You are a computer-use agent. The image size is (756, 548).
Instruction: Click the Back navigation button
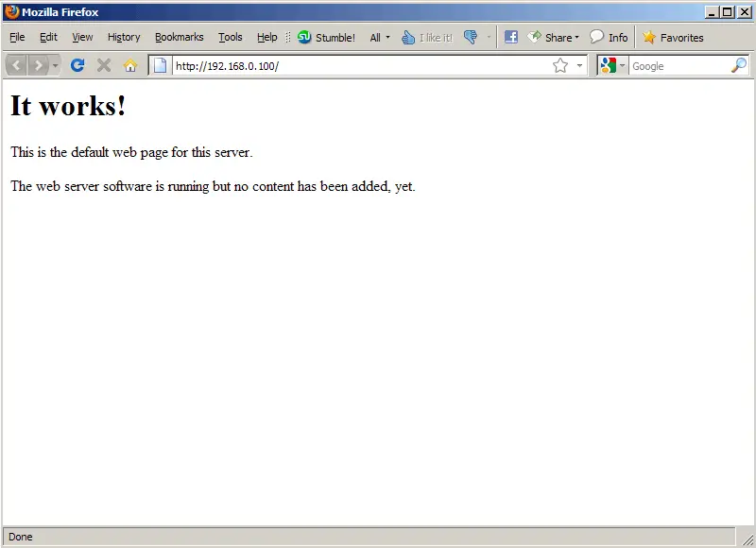coord(17,65)
